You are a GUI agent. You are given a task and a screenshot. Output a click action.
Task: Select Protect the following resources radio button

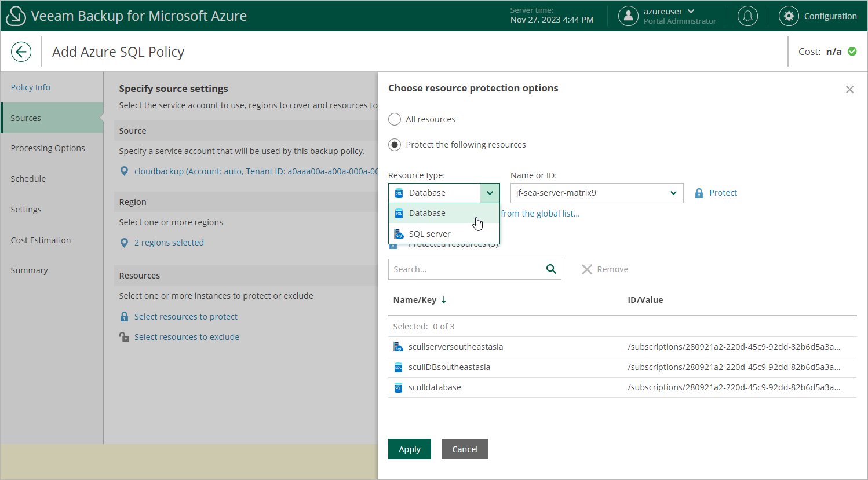[x=395, y=145]
